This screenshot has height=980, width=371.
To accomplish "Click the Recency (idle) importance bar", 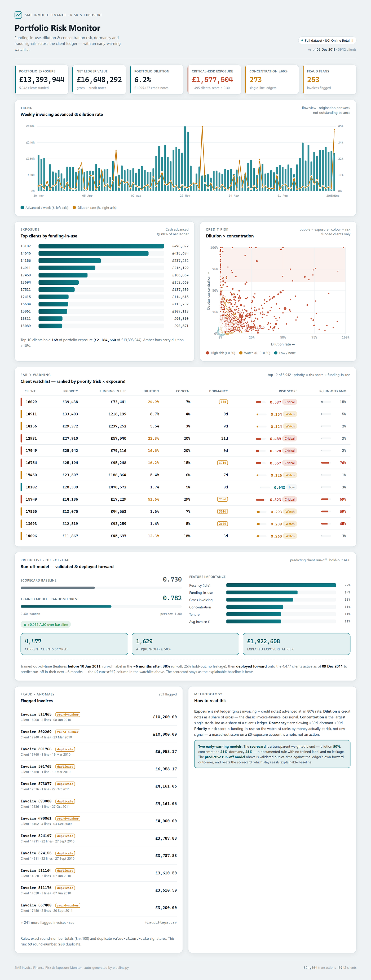I will 281,585.
